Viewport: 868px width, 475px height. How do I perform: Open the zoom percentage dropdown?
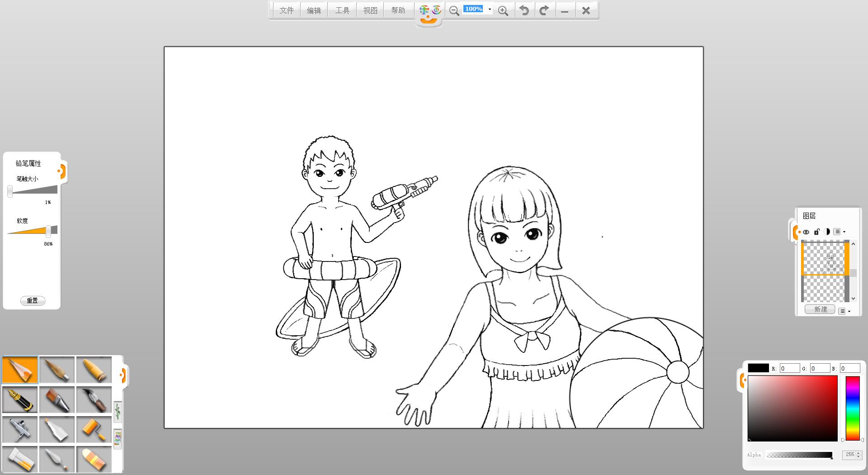point(490,9)
